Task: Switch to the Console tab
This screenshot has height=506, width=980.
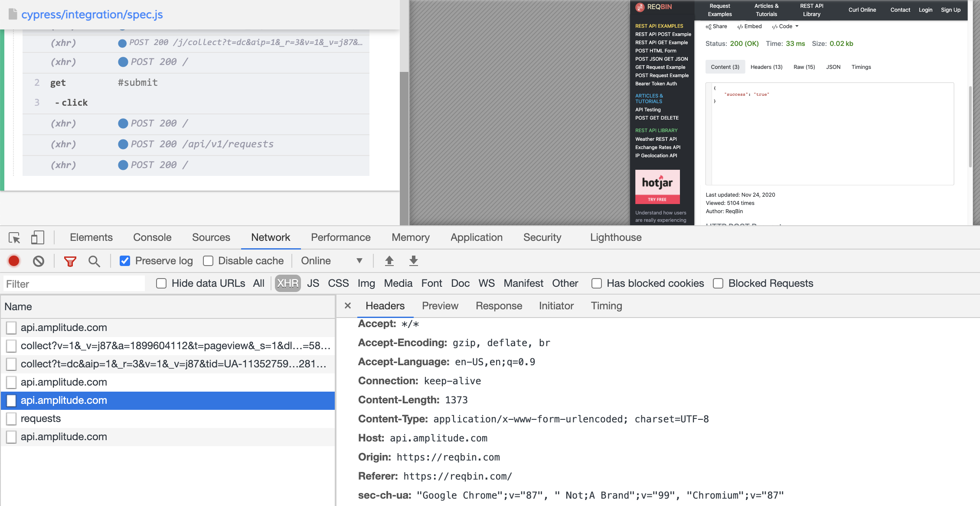Action: pyautogui.click(x=152, y=237)
